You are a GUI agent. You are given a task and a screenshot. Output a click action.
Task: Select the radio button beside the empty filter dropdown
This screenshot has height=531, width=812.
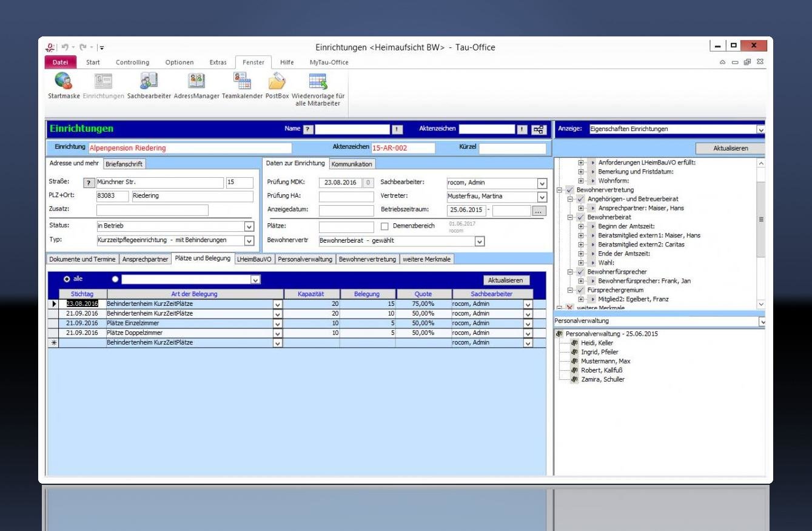[115, 279]
